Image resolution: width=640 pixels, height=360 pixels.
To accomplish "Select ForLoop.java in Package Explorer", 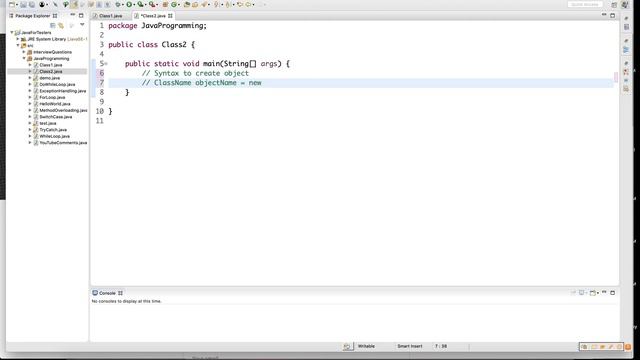I will tap(52, 98).
